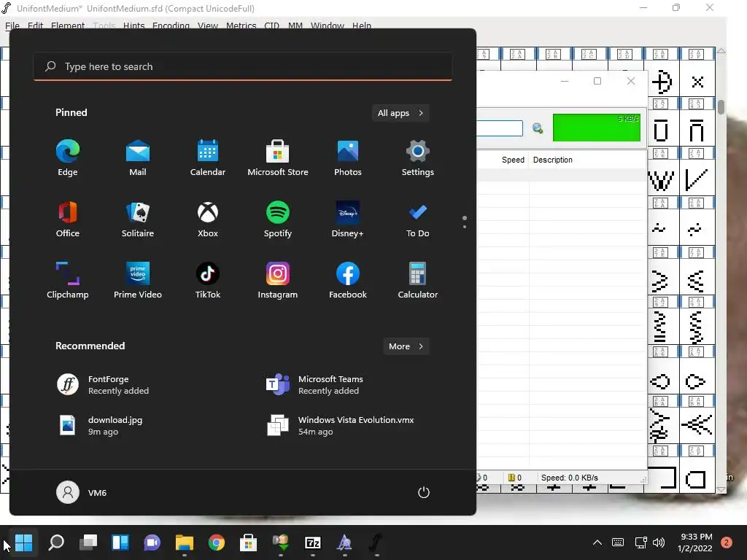Open the Edit menu in FontForge

(x=35, y=26)
